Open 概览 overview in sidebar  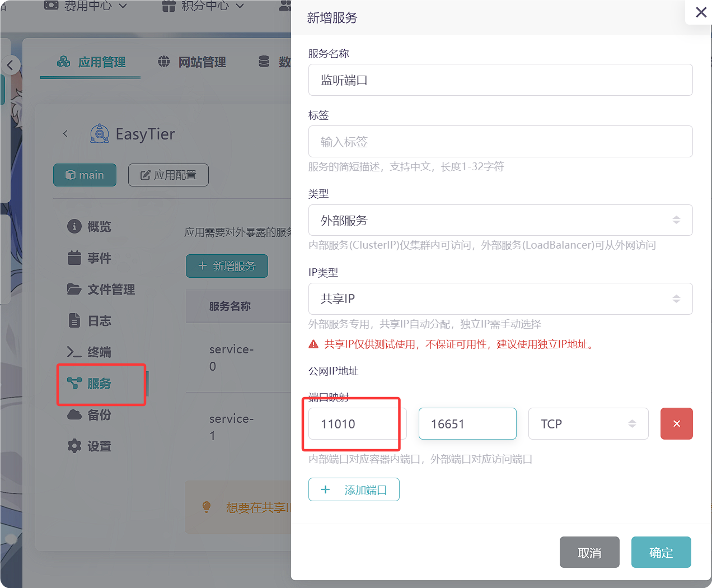90,227
